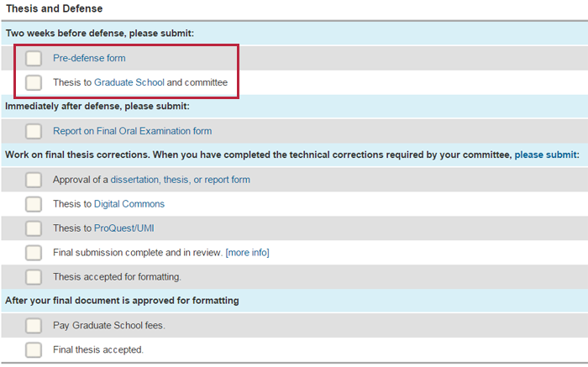Click the please submit link
The height and width of the screenshot is (367, 588).
tap(546, 155)
